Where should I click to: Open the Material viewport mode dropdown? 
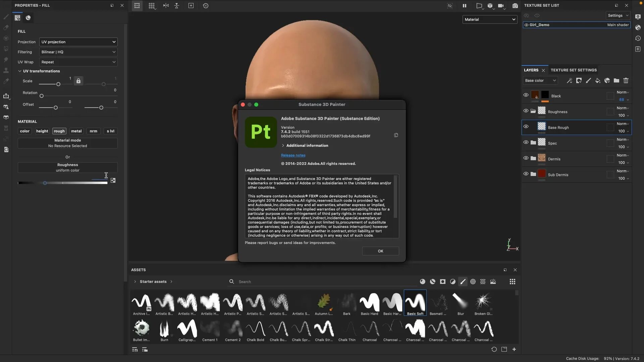click(x=490, y=19)
